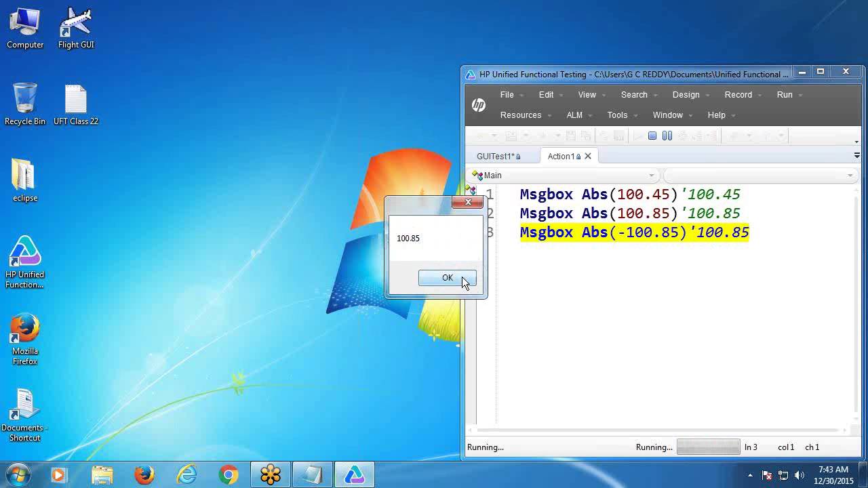Click OK in the message box

click(x=447, y=278)
